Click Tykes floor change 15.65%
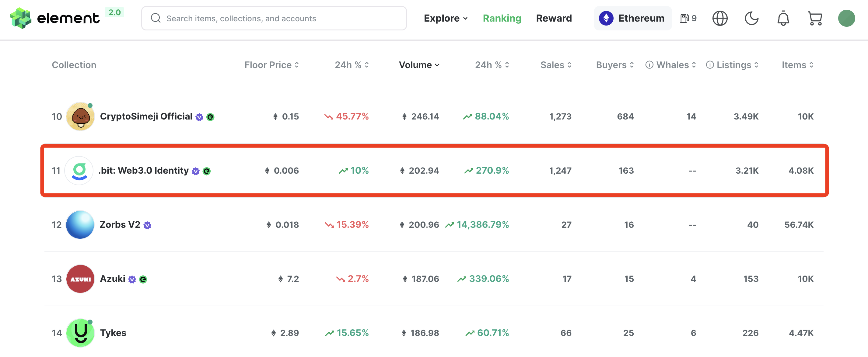The width and height of the screenshot is (868, 357). pos(347,333)
